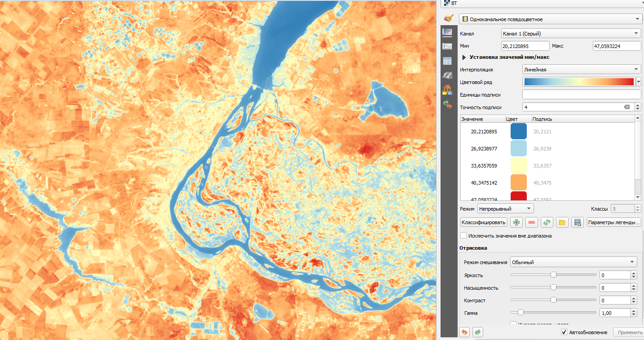Uncheck the Автообновление checkbox

point(564,332)
